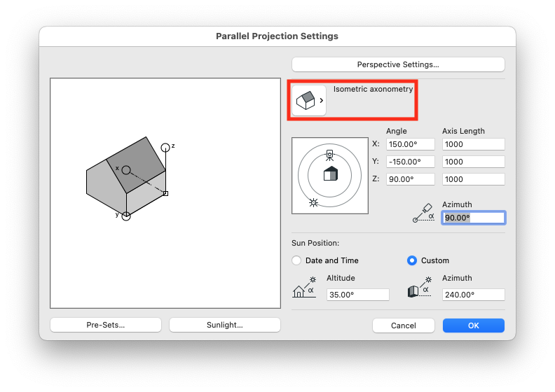Click the Angle column header
555x392 pixels.
(397, 131)
